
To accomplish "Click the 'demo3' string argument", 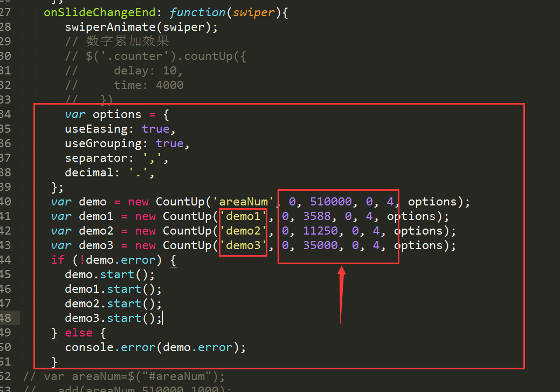I will coord(243,245).
